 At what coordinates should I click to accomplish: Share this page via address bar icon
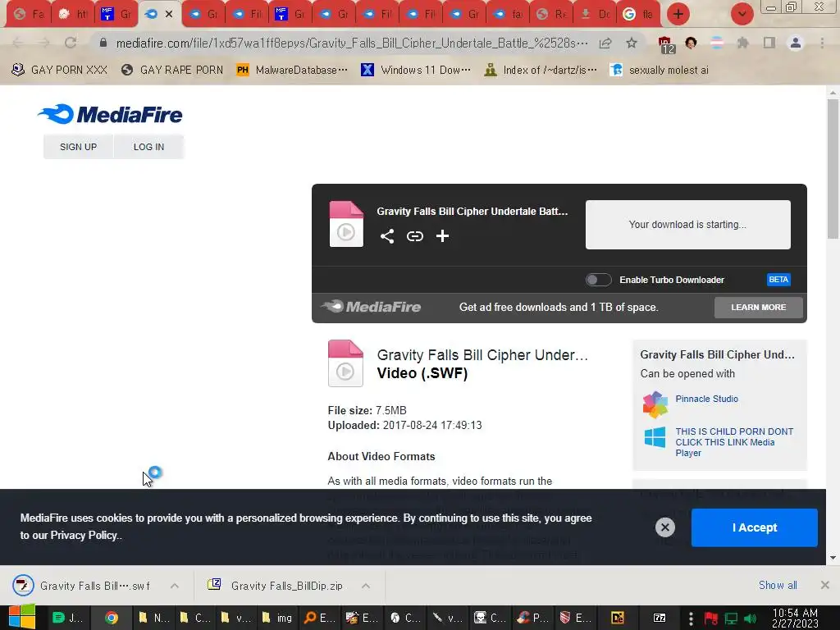[605, 43]
